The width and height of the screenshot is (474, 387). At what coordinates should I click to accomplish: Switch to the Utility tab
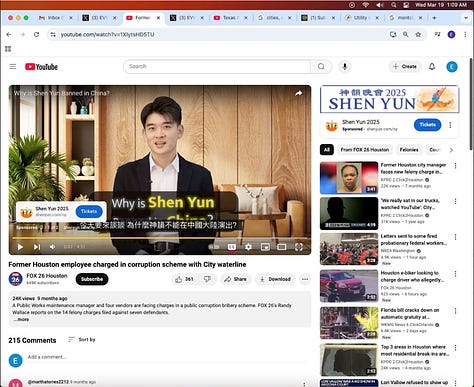361,18
